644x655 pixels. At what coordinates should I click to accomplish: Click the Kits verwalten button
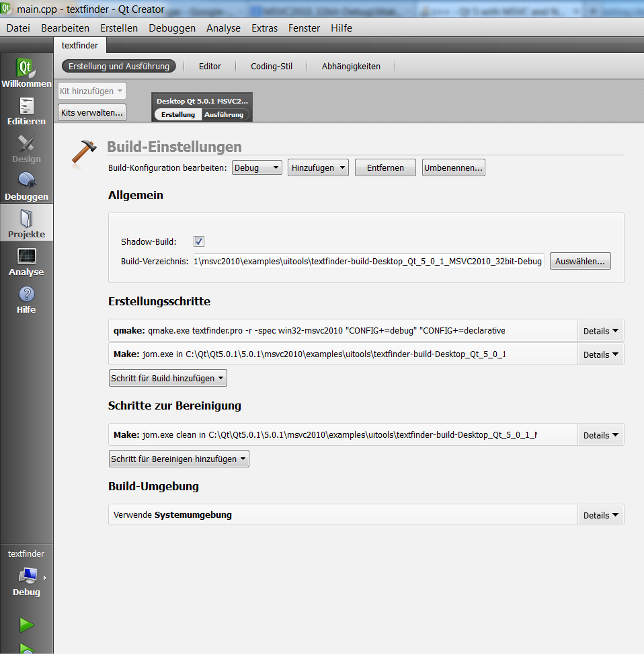tap(92, 112)
